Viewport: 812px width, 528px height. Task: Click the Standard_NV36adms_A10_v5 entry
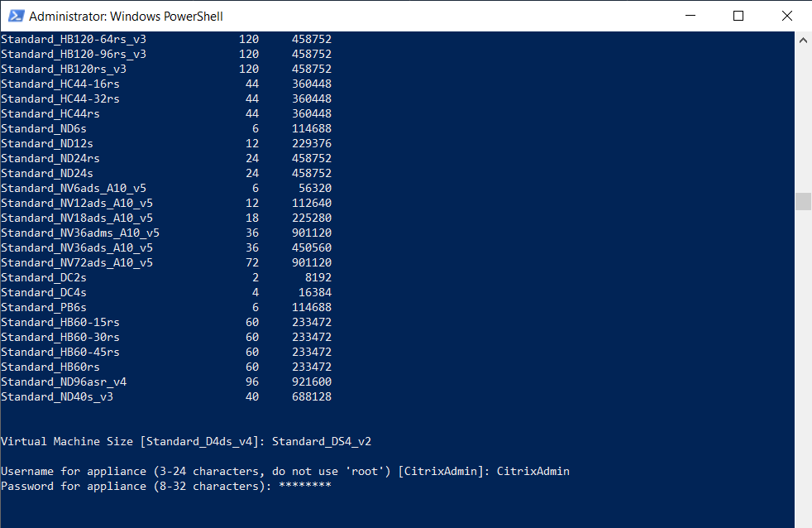coord(80,233)
